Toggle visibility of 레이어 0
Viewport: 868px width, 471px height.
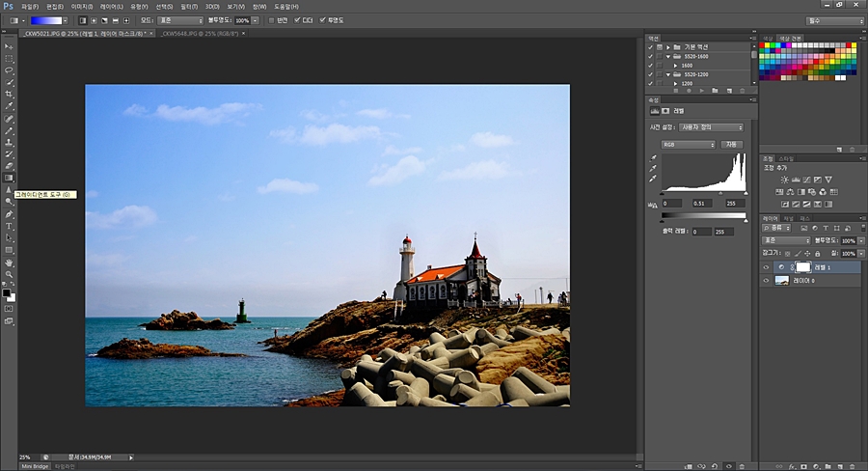[x=767, y=280]
